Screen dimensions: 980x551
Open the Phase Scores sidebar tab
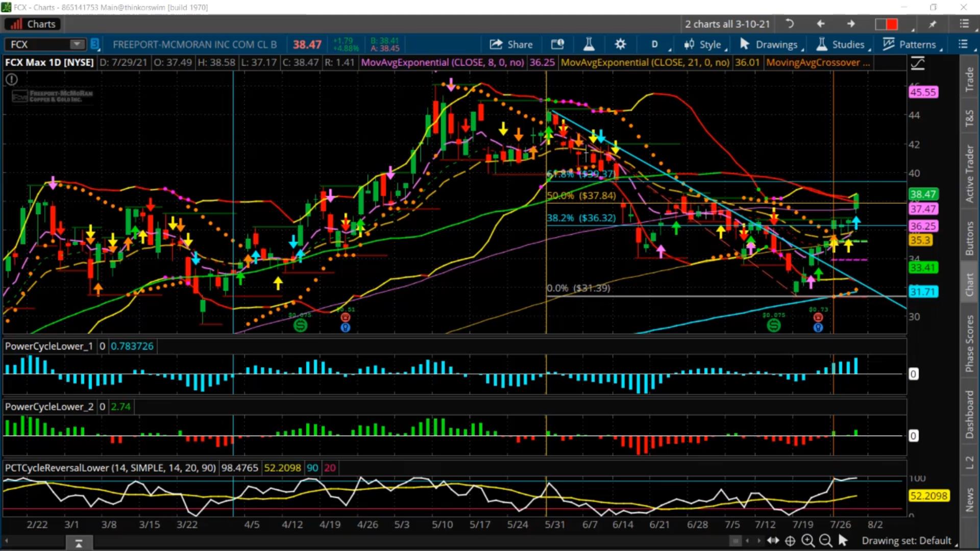969,343
